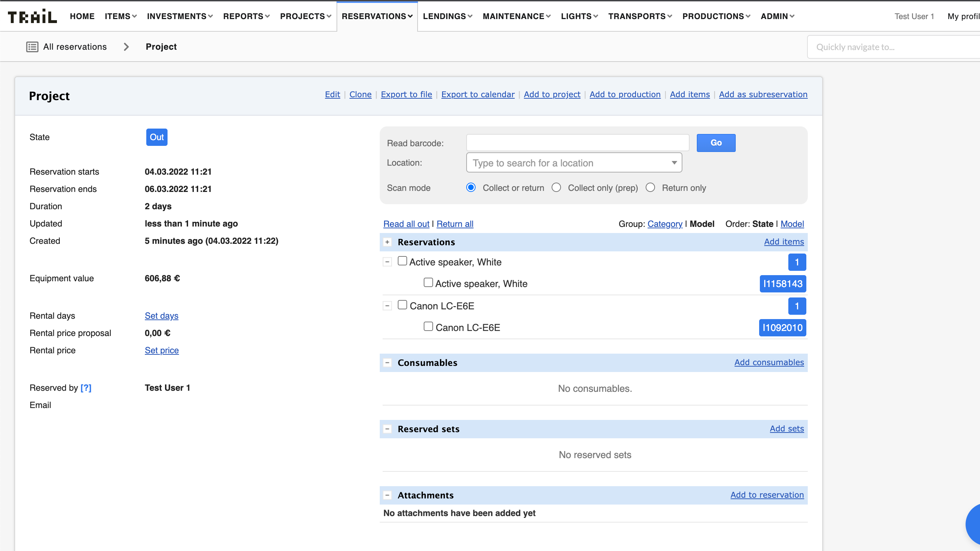Collapse the Consumables section

(387, 363)
